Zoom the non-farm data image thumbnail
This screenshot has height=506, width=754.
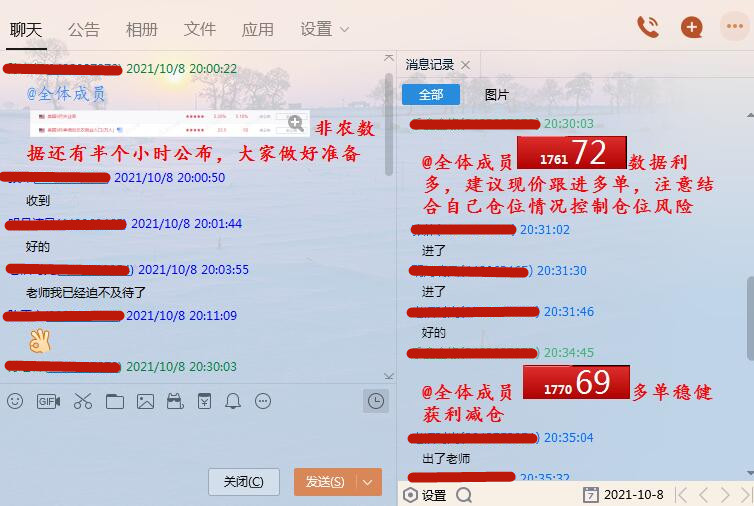tap(296, 124)
